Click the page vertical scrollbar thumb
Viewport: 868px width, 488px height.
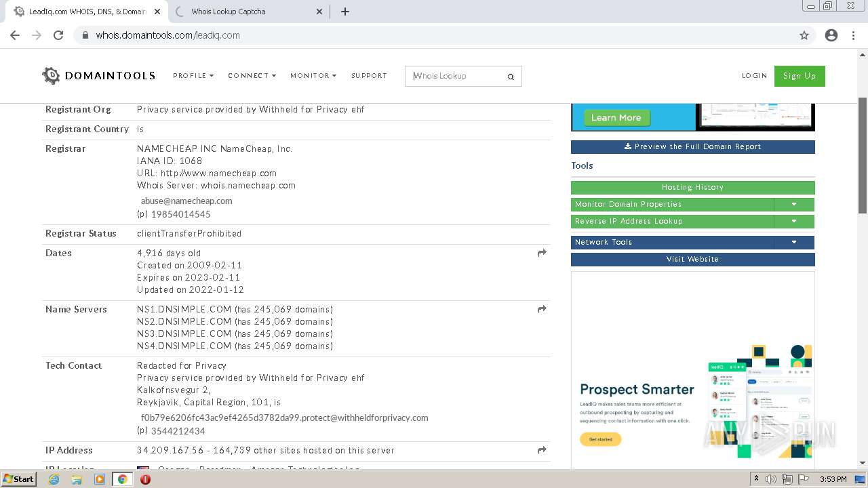click(x=863, y=156)
